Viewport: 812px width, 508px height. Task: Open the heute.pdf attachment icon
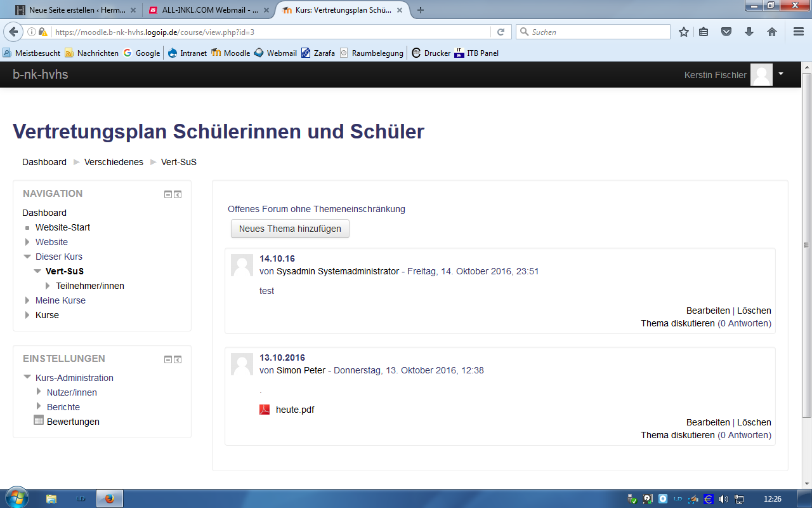(x=265, y=410)
